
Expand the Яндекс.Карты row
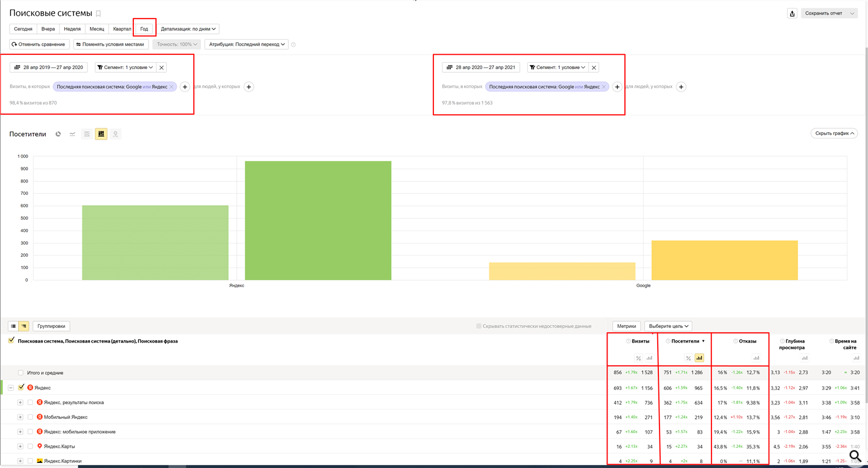coord(20,447)
